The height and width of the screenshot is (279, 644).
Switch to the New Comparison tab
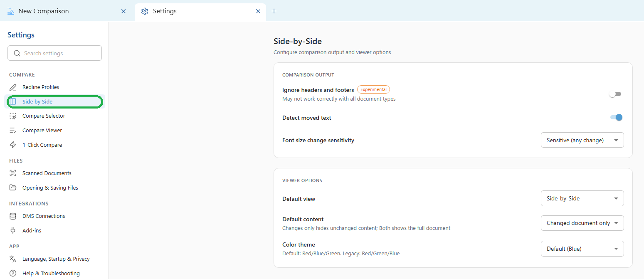pyautogui.click(x=67, y=11)
